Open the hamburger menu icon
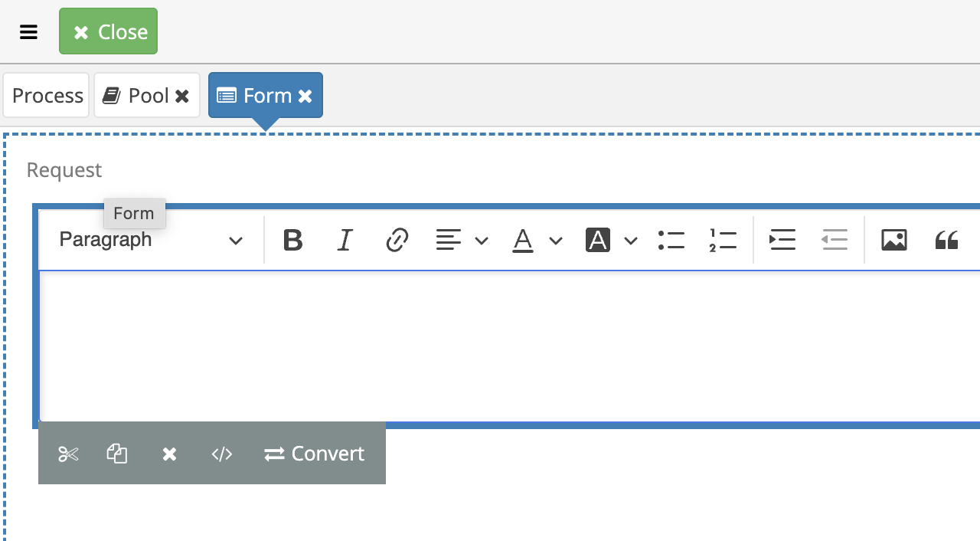980x541 pixels. [29, 32]
